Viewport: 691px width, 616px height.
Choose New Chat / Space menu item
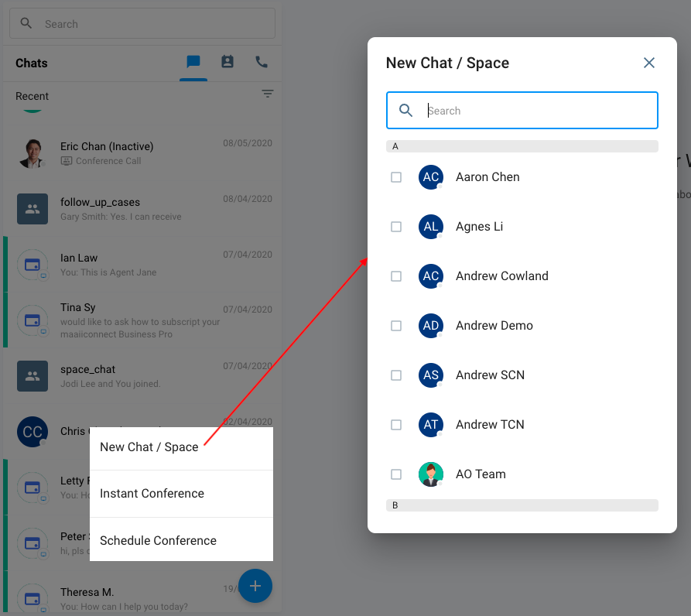tap(181, 448)
